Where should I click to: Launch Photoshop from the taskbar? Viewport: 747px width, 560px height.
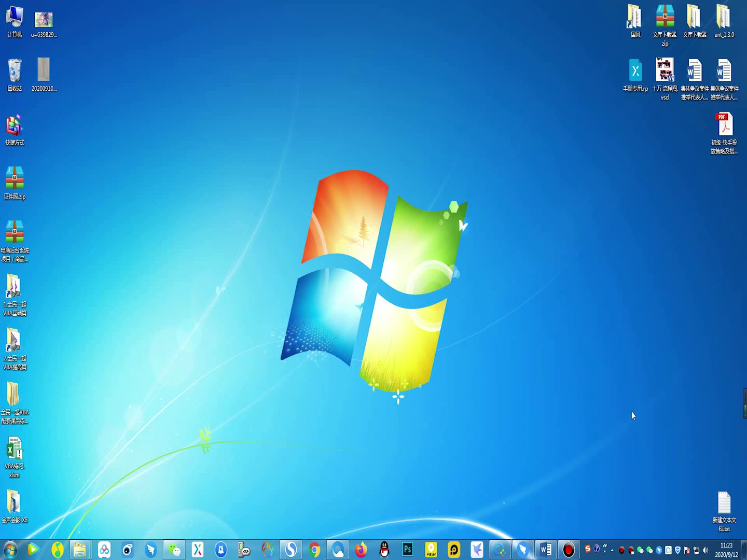(408, 550)
